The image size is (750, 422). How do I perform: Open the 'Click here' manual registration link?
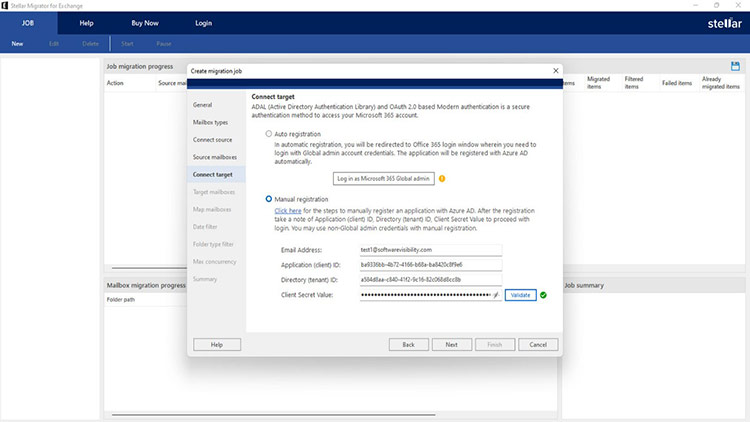coord(288,211)
